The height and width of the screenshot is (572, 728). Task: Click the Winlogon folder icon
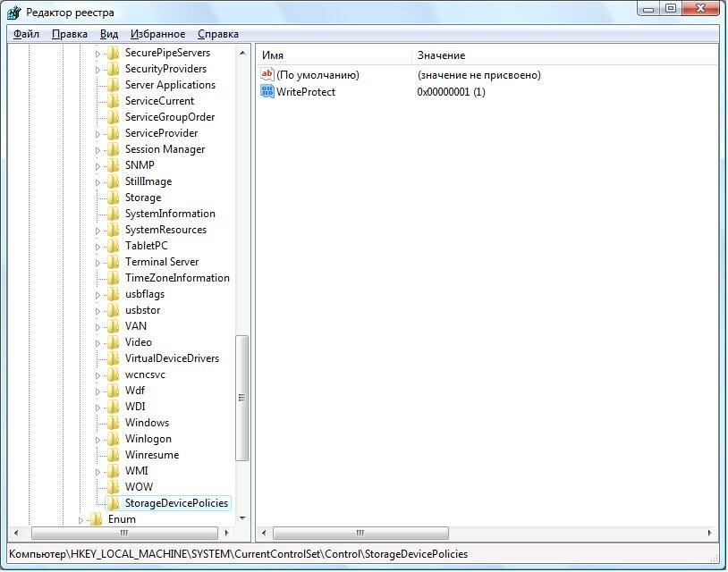coord(113,439)
